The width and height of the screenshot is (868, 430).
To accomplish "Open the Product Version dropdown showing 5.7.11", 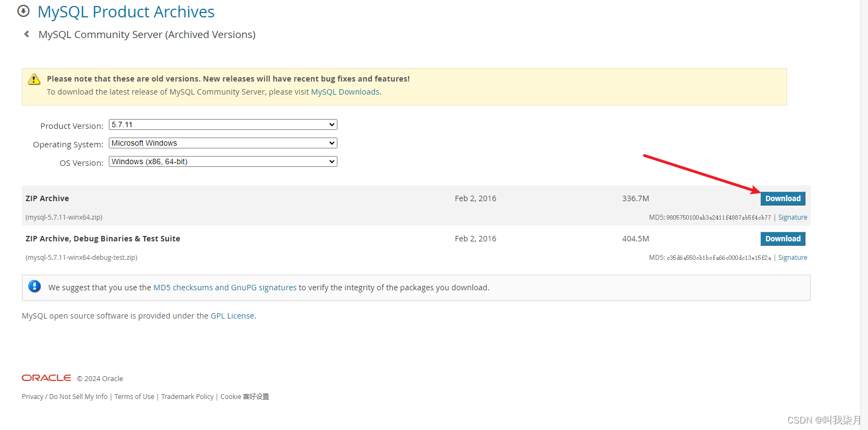I will (223, 124).
